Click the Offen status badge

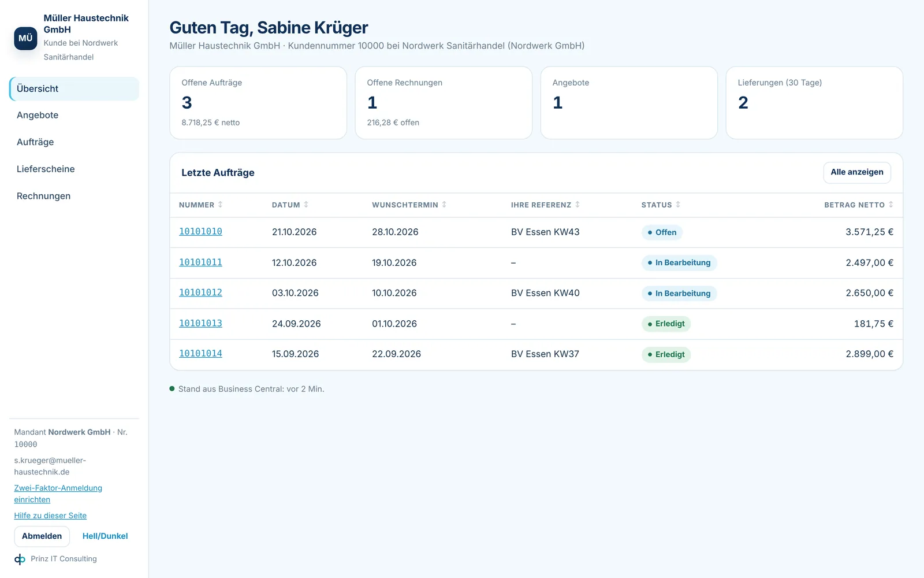662,232
